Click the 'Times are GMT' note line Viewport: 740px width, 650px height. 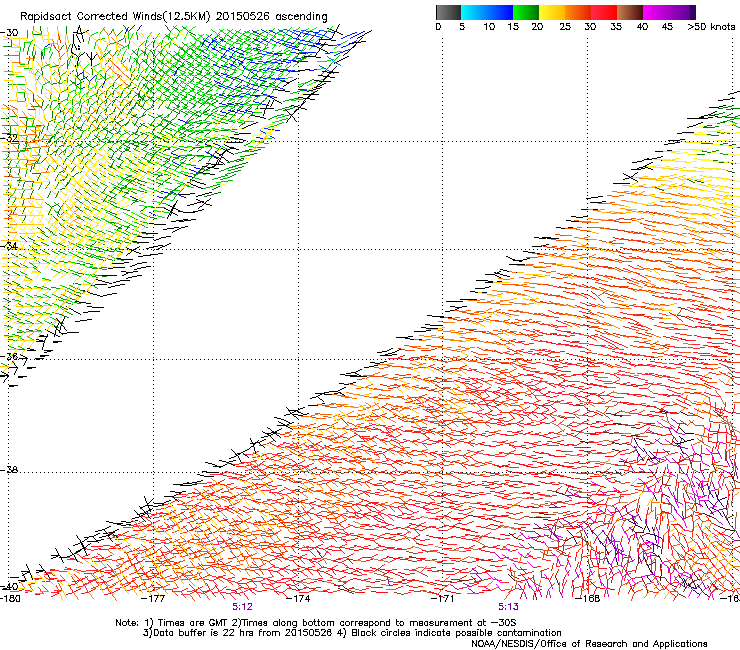click(x=315, y=623)
